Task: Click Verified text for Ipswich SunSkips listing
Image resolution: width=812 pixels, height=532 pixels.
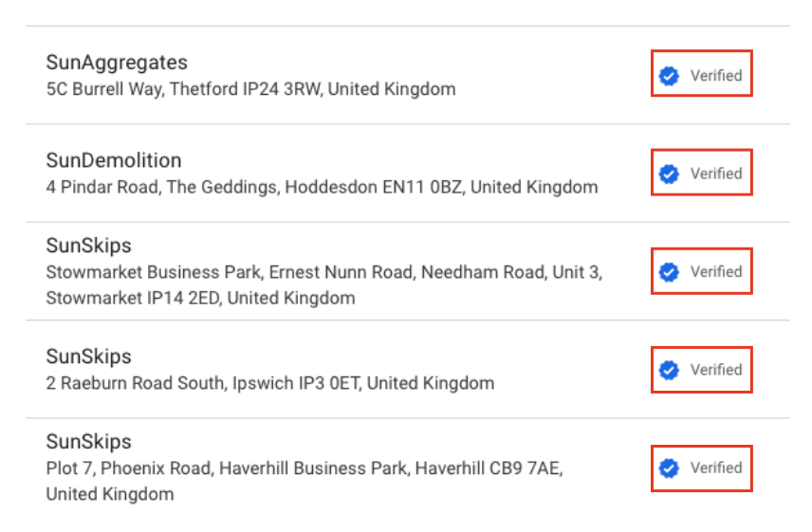Action: point(715,370)
